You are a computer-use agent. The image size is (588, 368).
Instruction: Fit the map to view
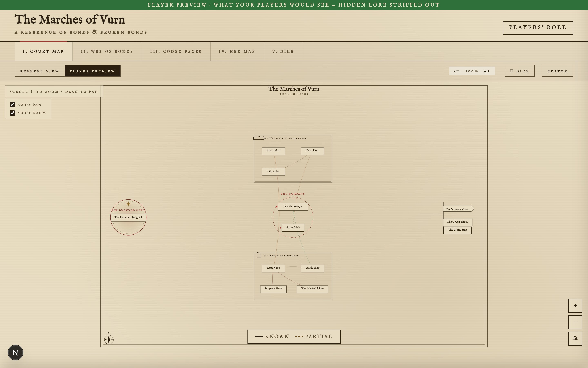click(x=575, y=338)
